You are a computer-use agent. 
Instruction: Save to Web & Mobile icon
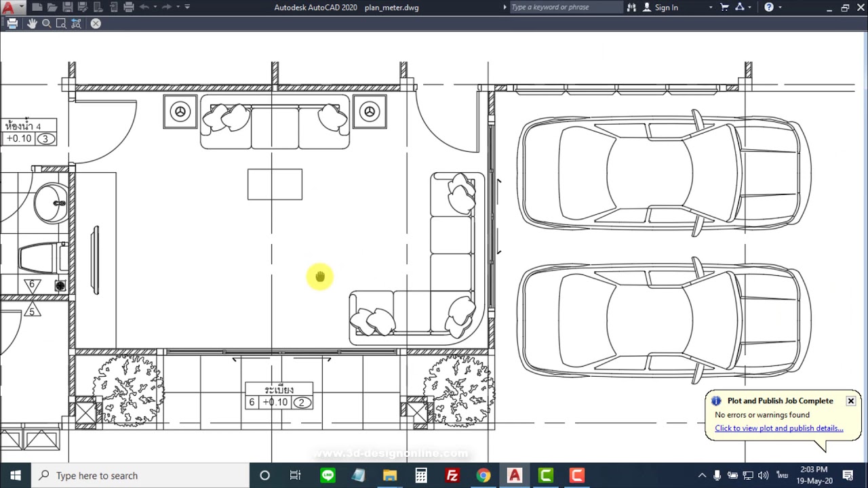tap(113, 7)
